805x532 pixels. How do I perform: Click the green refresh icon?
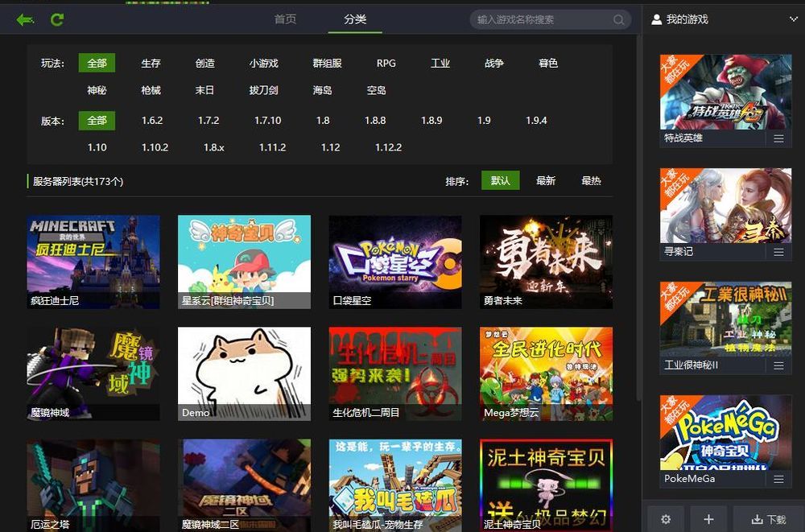(x=57, y=19)
